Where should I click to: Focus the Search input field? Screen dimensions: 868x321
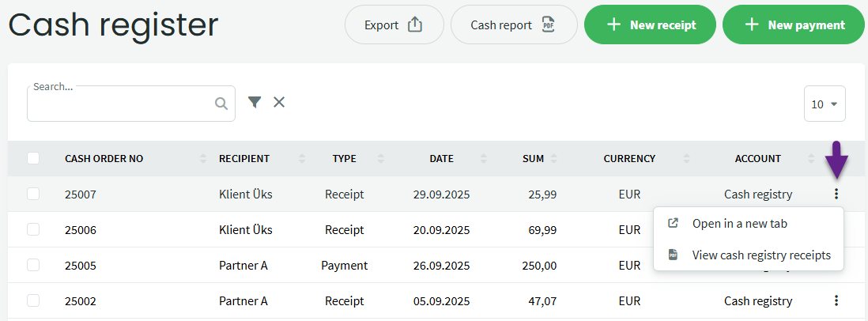point(119,104)
